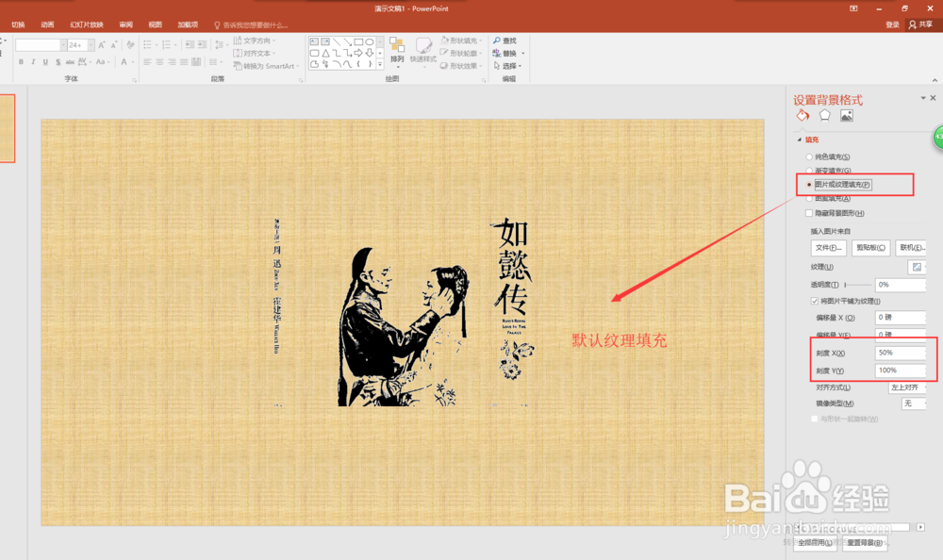Click the Find (查找) magnifier

[x=505, y=41]
